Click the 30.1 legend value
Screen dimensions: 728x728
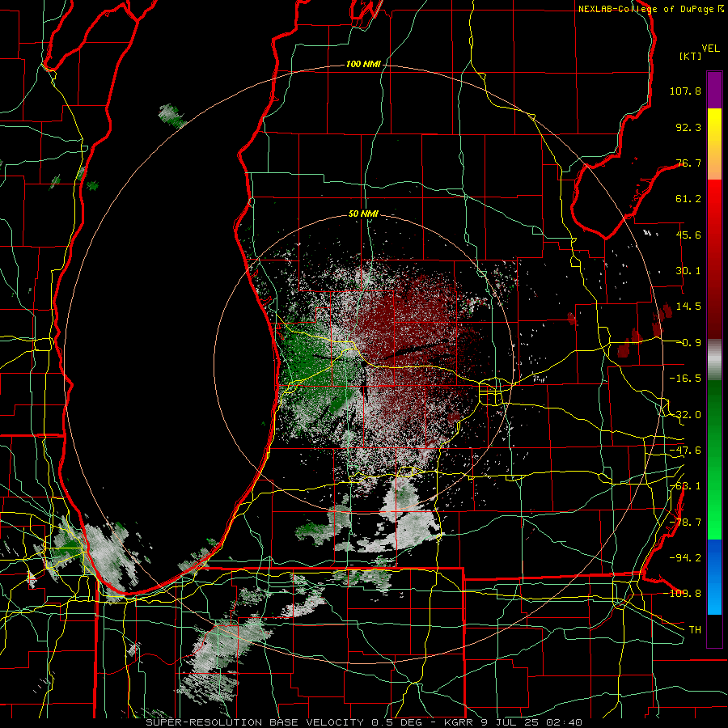[688, 271]
